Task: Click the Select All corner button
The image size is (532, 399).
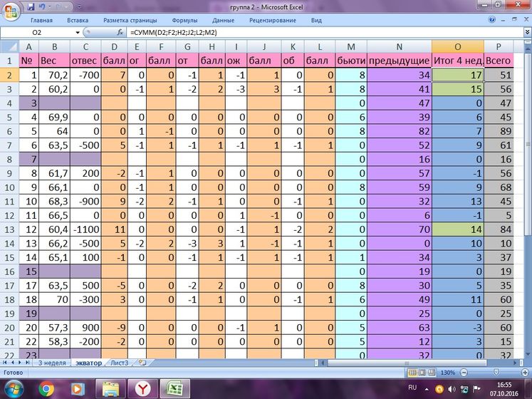Action: 9,46
